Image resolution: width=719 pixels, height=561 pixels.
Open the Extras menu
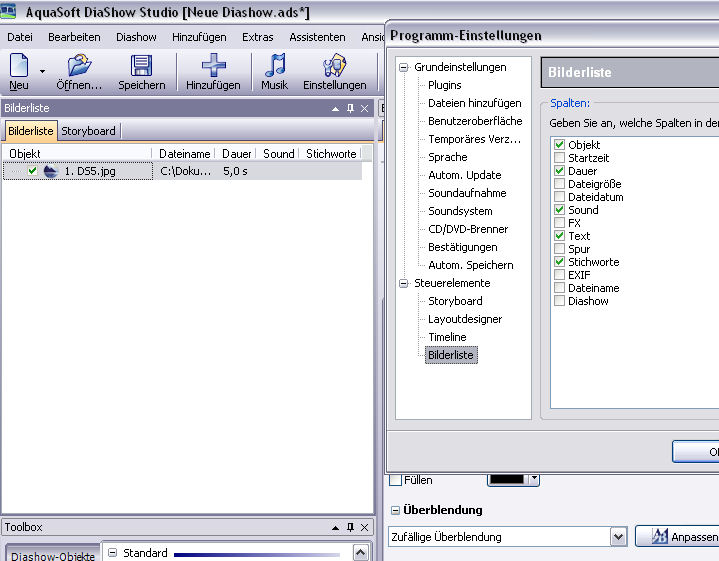(x=257, y=37)
